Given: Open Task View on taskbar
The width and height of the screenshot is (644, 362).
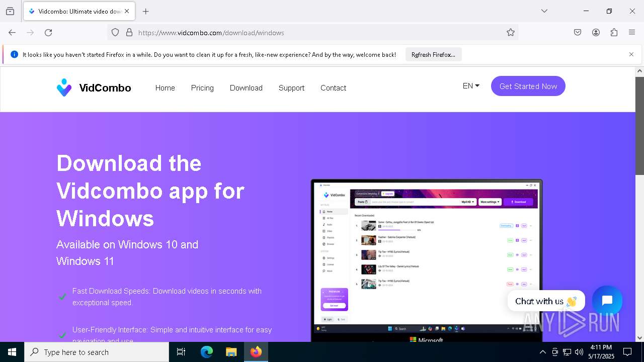Looking at the screenshot, I should 181,352.
